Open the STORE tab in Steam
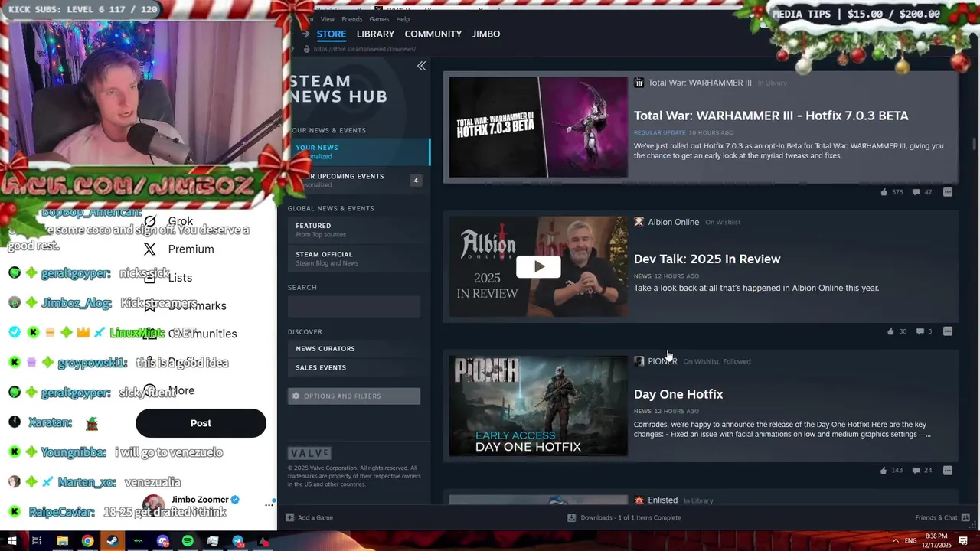This screenshot has width=980, height=551. (332, 34)
